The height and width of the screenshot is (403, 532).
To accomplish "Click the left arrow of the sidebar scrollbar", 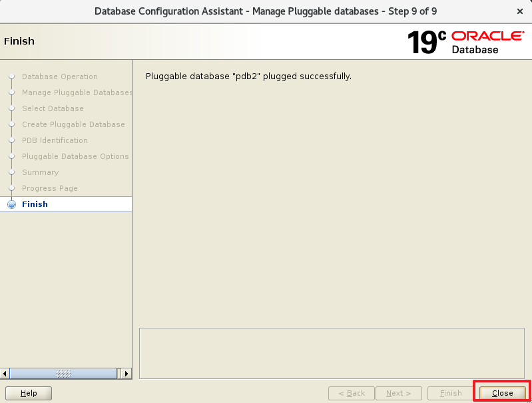I will (x=5, y=374).
